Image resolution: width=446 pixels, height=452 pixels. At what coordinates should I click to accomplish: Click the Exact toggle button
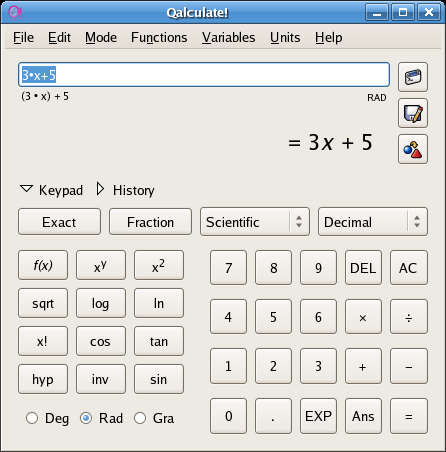click(x=59, y=222)
